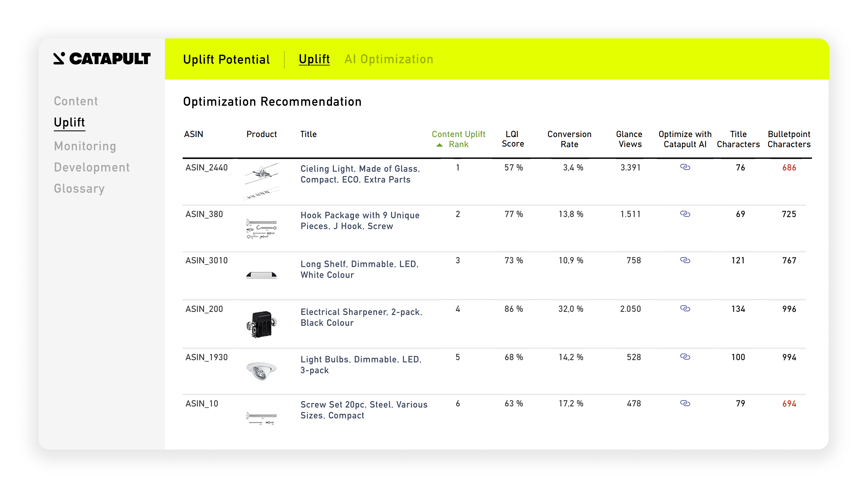Screen dimensions: 868x488
Task: Click the Catapult logo
Action: [x=102, y=59]
